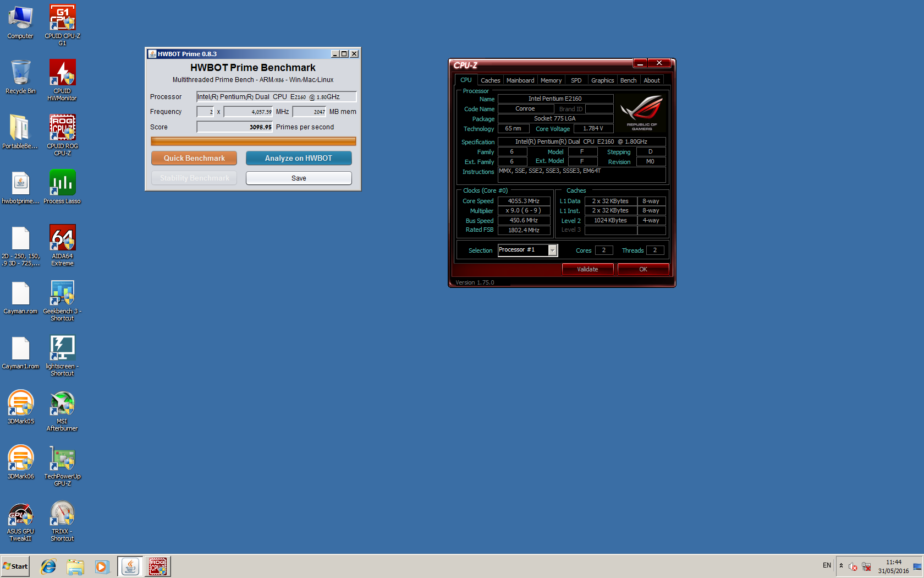Launch AIDA64 Extreme desktop icon
Viewport: 924px width, 578px height.
coord(62,245)
